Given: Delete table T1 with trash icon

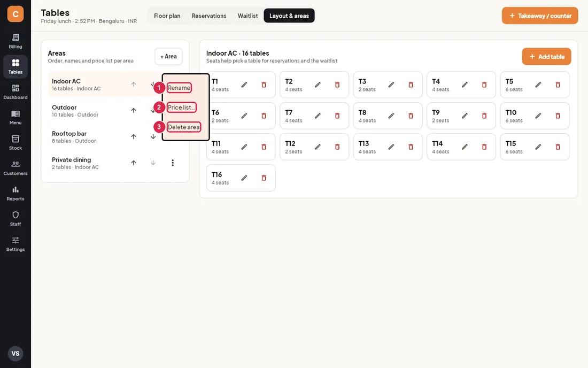Looking at the screenshot, I should [x=264, y=85].
